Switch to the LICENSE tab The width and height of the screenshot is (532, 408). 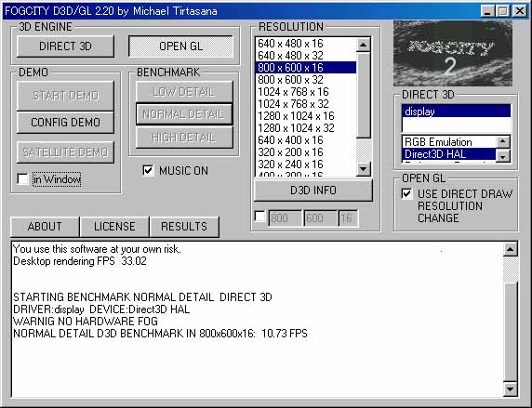click(114, 226)
